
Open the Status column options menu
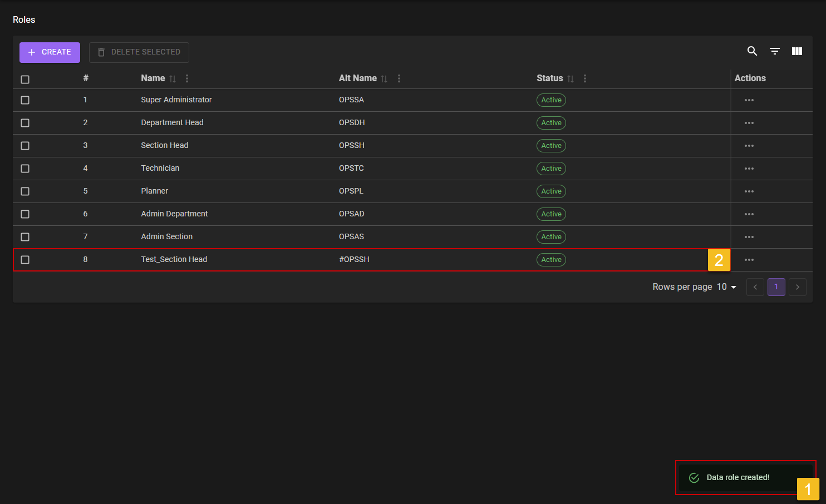pyautogui.click(x=584, y=79)
